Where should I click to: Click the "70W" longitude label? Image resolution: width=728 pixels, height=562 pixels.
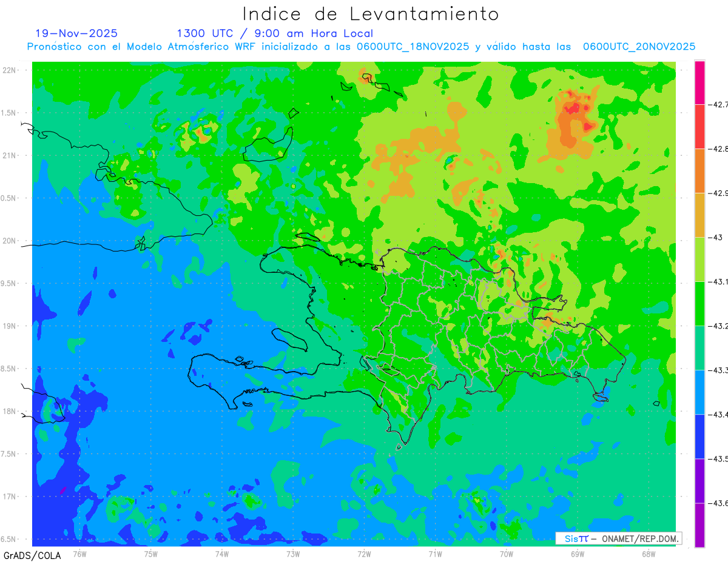(507, 554)
